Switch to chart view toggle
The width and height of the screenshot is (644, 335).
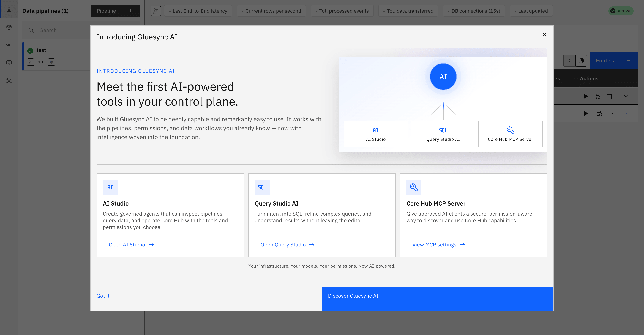coord(581,61)
